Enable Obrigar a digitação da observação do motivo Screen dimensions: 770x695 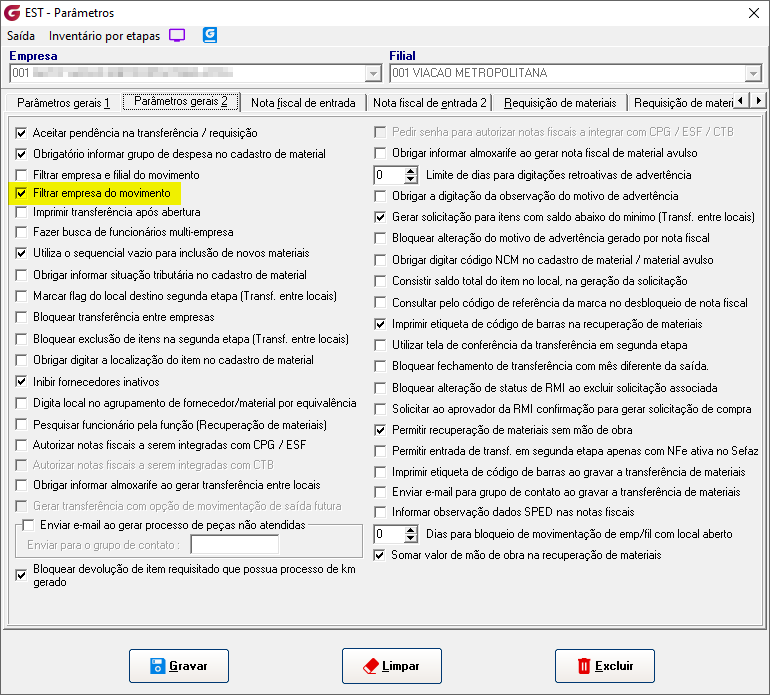[380, 196]
